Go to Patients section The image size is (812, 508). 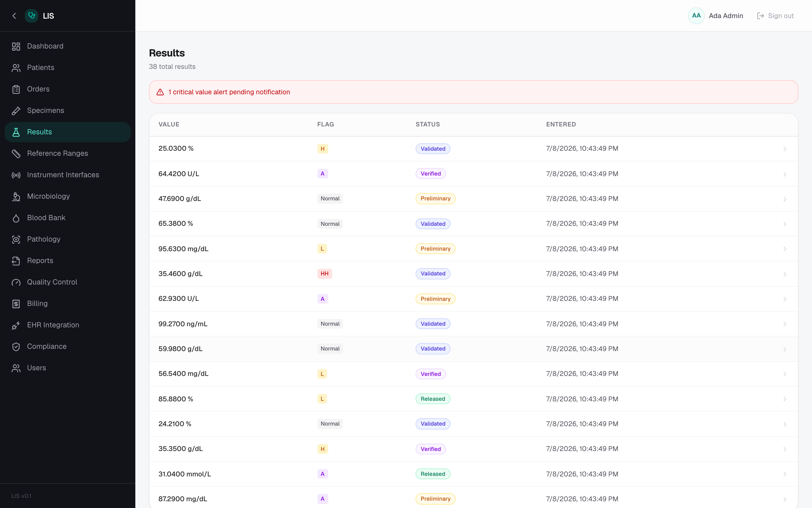[67, 68]
